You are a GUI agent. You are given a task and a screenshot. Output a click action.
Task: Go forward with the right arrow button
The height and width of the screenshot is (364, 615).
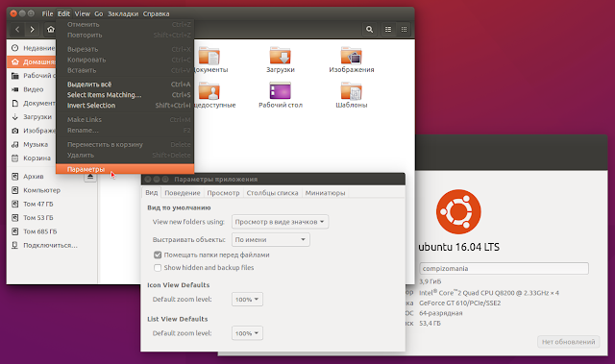32,30
